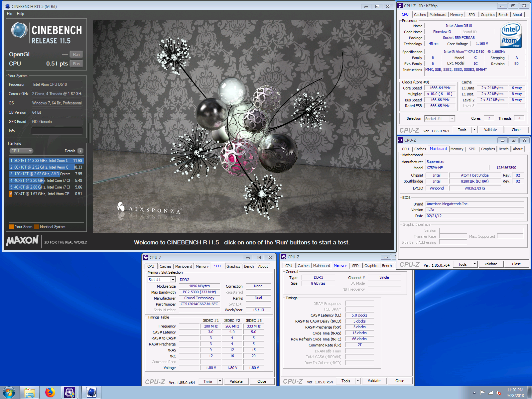
Task: Select ranking row 6 Intel Atom 0.51
Action: (x=46, y=194)
